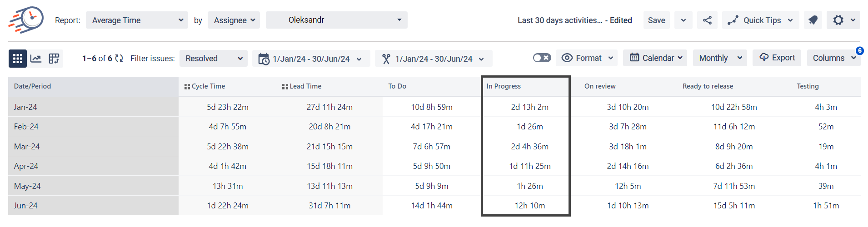Click the Export button
The width and height of the screenshot is (868, 227).
tap(777, 58)
